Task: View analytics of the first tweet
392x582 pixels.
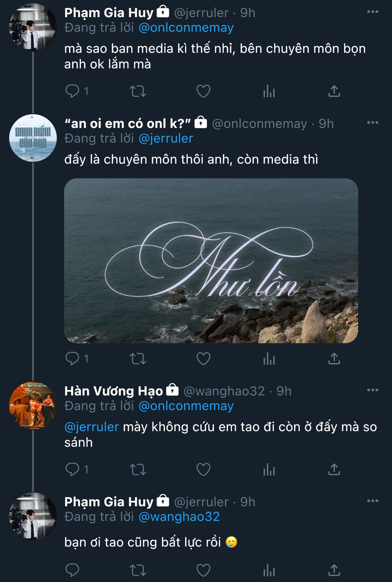Action: coord(269,91)
